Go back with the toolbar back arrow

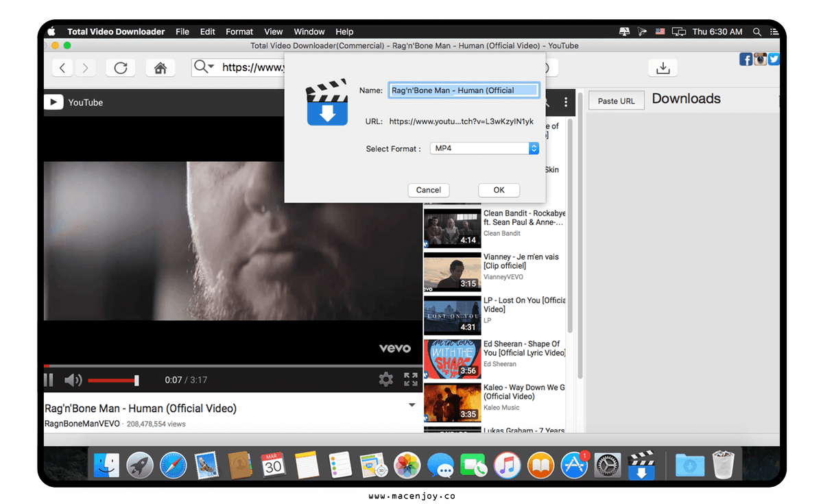(x=62, y=68)
